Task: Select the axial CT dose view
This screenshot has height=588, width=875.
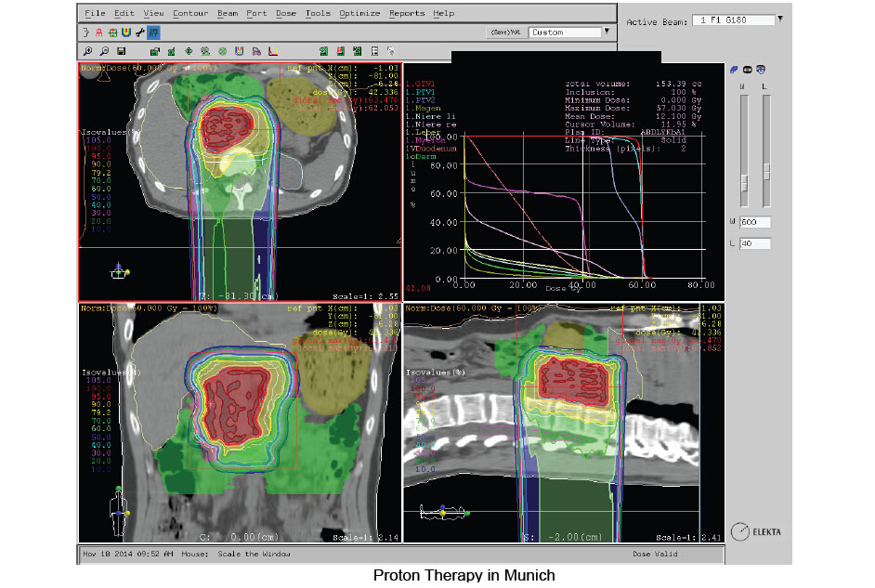Action: point(240,182)
